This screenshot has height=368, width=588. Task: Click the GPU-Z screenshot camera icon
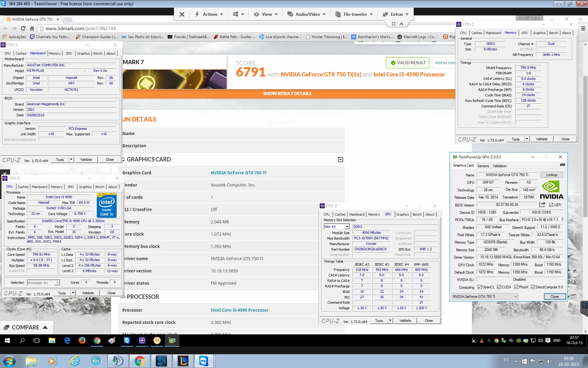point(562,165)
